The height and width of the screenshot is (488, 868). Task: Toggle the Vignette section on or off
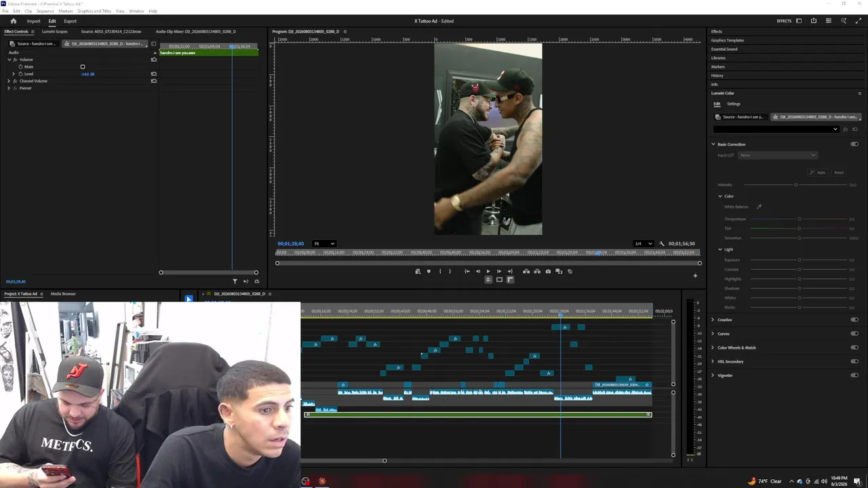pyautogui.click(x=854, y=375)
